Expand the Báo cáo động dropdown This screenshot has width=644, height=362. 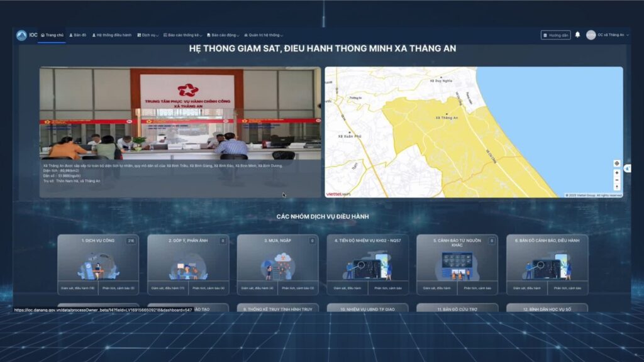(223, 35)
